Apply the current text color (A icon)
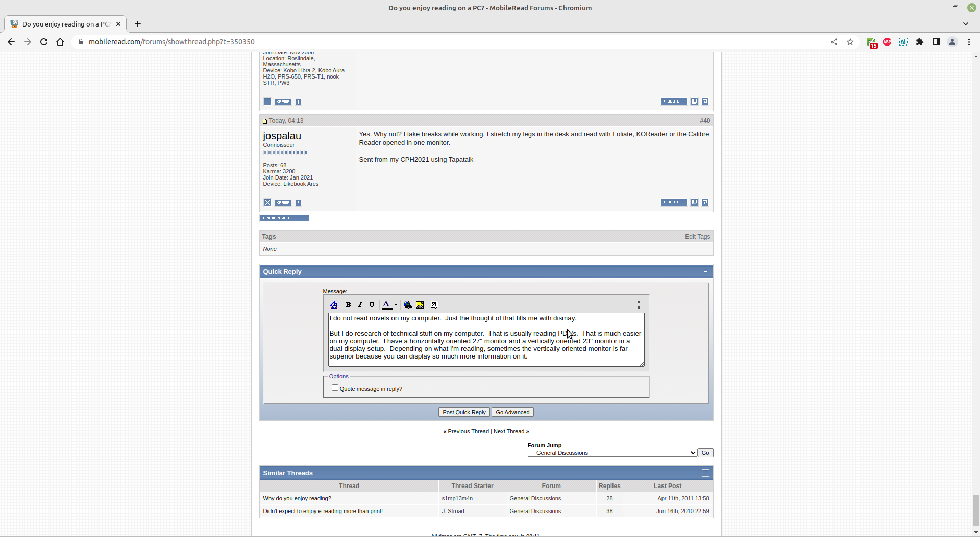The image size is (980, 537). click(x=387, y=305)
